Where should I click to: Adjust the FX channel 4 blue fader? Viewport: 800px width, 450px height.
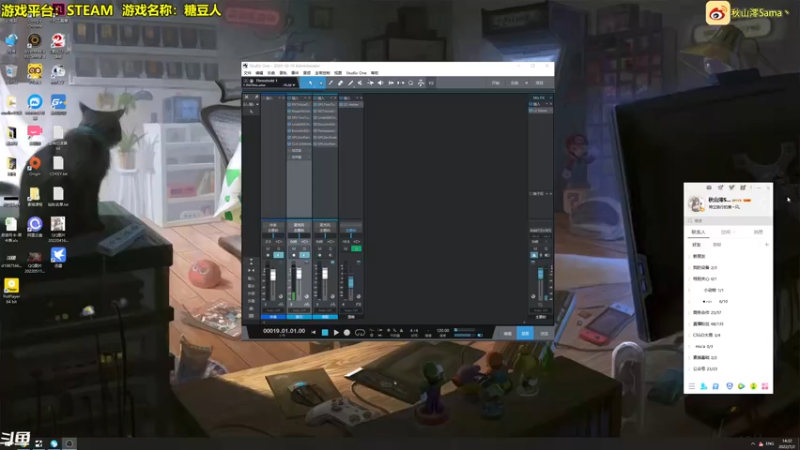[x=351, y=282]
